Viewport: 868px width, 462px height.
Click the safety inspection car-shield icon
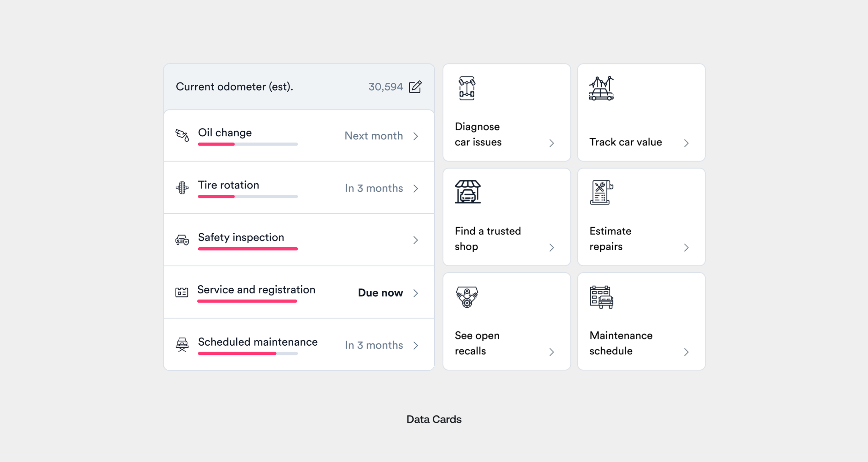[x=182, y=240]
